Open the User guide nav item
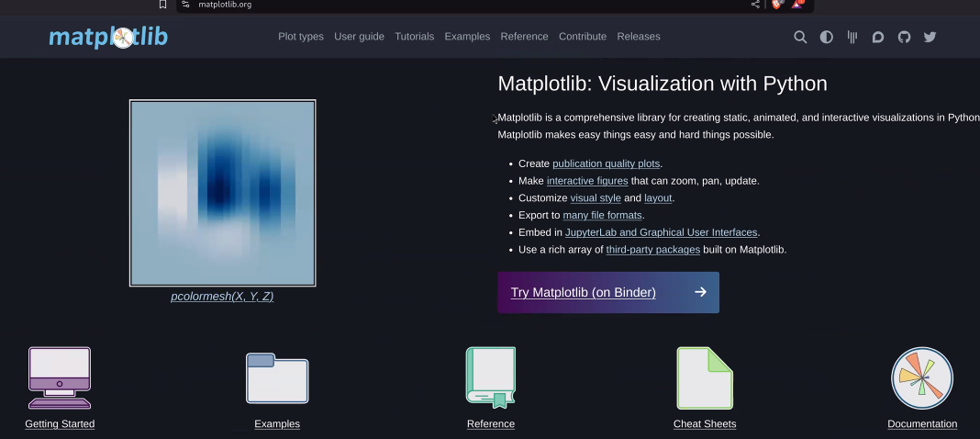Screen dimensions: 980x439 (x=359, y=37)
